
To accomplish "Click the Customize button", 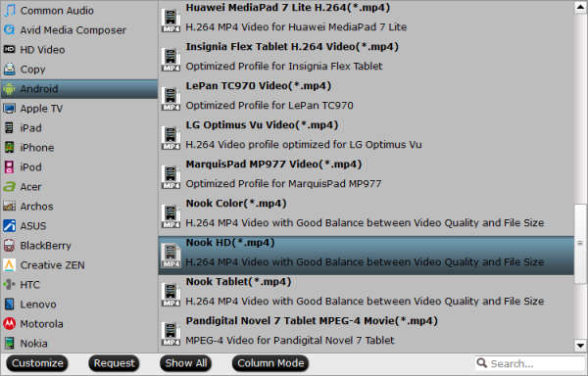I will (x=37, y=363).
